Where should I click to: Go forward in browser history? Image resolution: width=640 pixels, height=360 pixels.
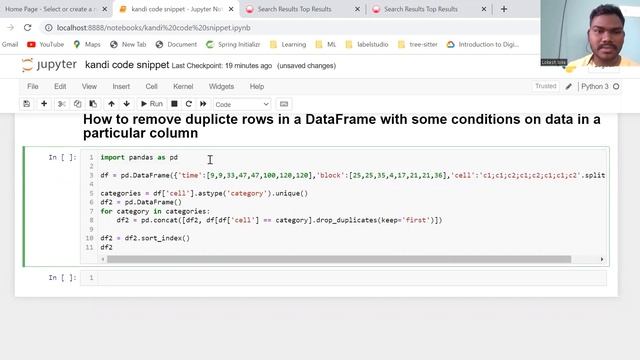pos(10,28)
